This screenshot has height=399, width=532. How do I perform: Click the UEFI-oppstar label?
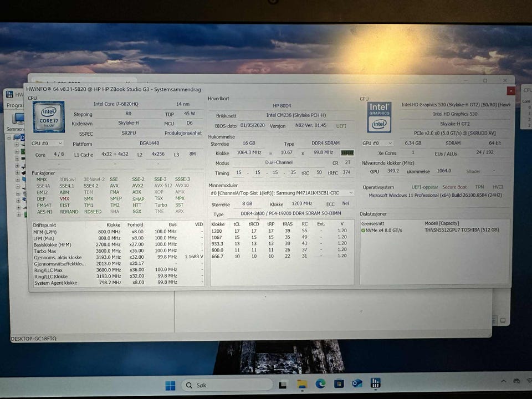pos(424,187)
